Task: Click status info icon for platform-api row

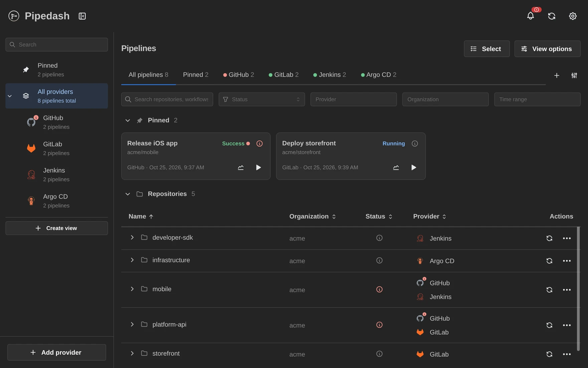Action: click(x=379, y=325)
